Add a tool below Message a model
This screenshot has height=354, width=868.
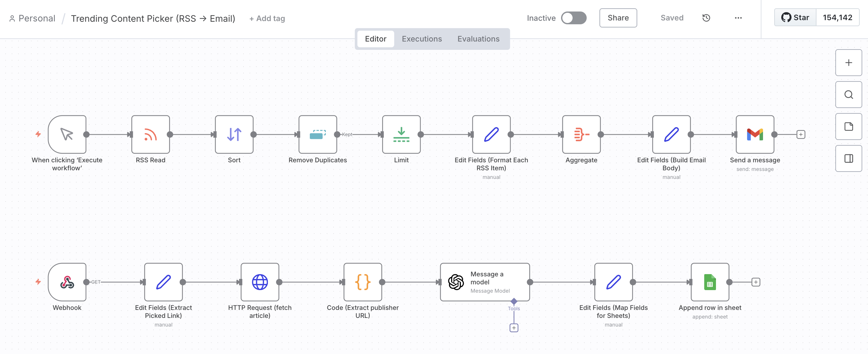(x=513, y=328)
